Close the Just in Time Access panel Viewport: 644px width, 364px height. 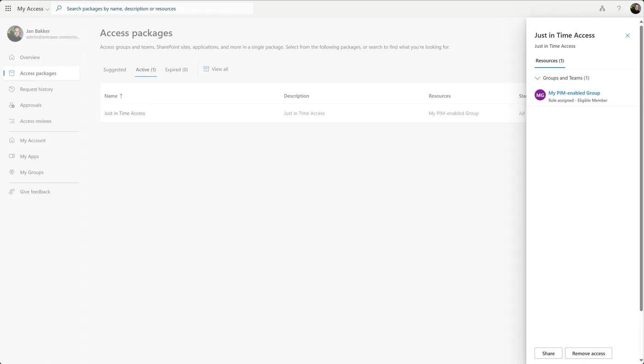tap(627, 35)
